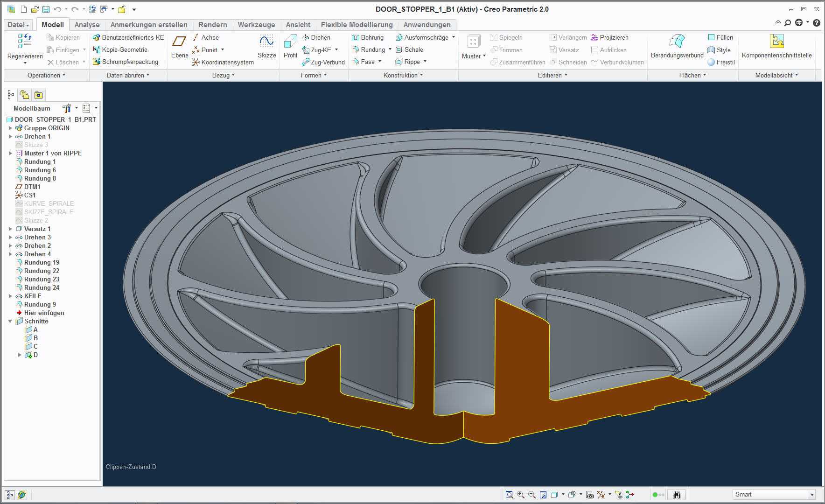The width and height of the screenshot is (825, 504).
Task: Switch to the Analyse tab
Action: [87, 25]
